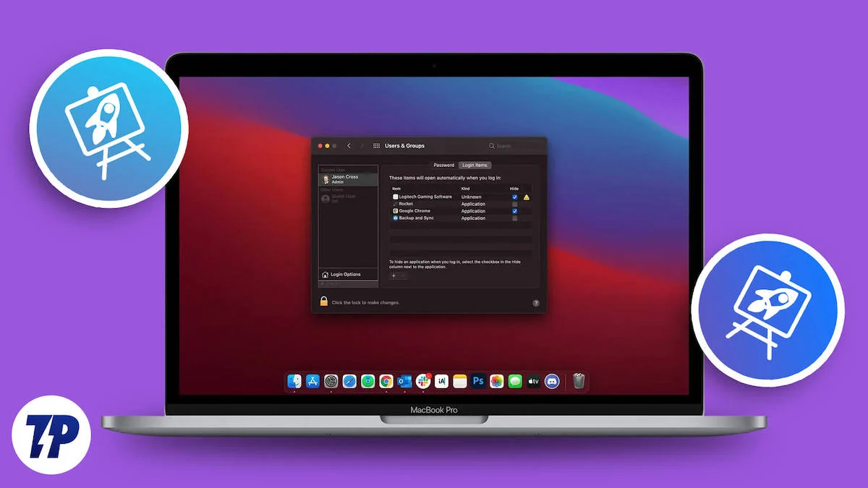
Task: Click the Unknown kind cell for Logitech
Action: pos(471,197)
